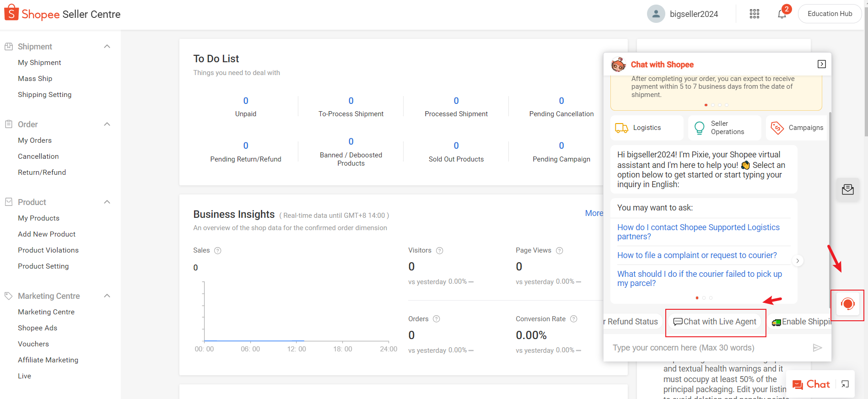Viewport: 868px width, 399px height.
Task: Click the mail inbox icon on right edge
Action: point(847,189)
